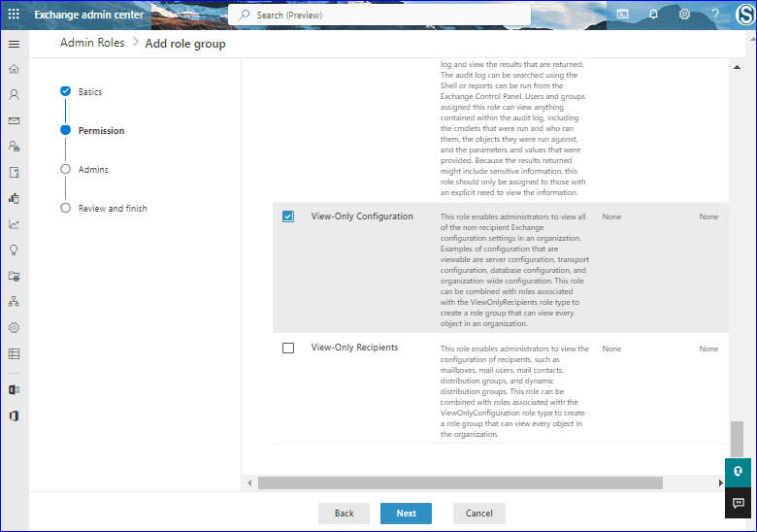This screenshot has width=757, height=532.
Task: Toggle the hamburger navigation menu
Action: [14, 45]
